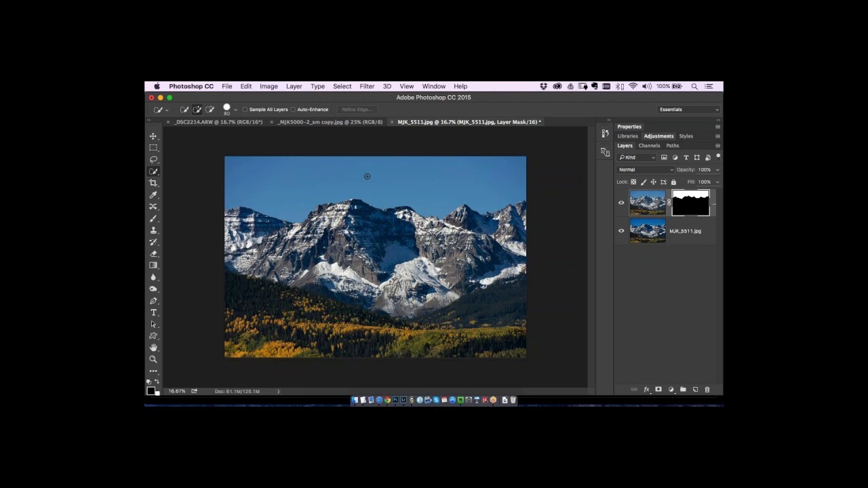Switch to the Channels tab
This screenshot has height=488, width=868.
pyautogui.click(x=649, y=146)
